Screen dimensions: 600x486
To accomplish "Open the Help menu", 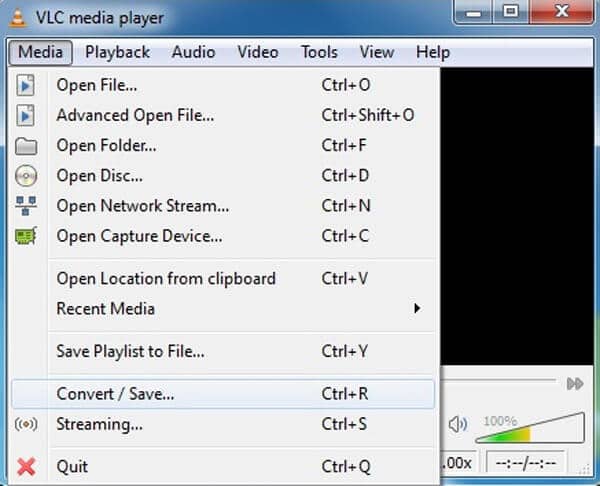I will [433, 52].
